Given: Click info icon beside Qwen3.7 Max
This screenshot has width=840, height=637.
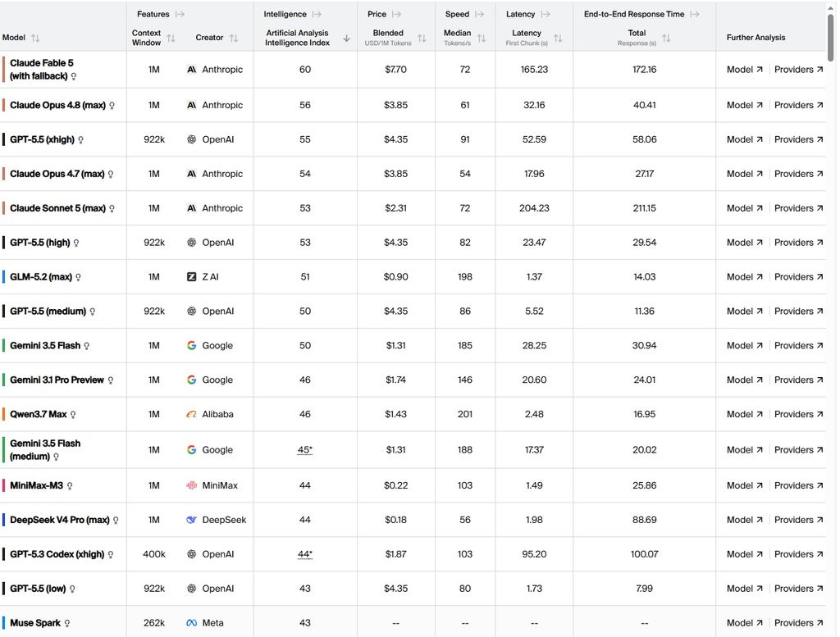Looking at the screenshot, I should tap(73, 414).
